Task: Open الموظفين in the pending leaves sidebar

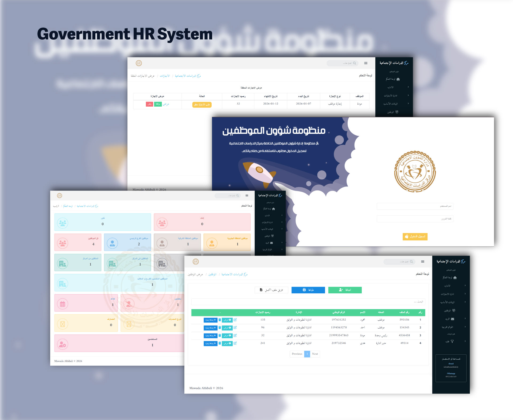Action: click(393, 112)
